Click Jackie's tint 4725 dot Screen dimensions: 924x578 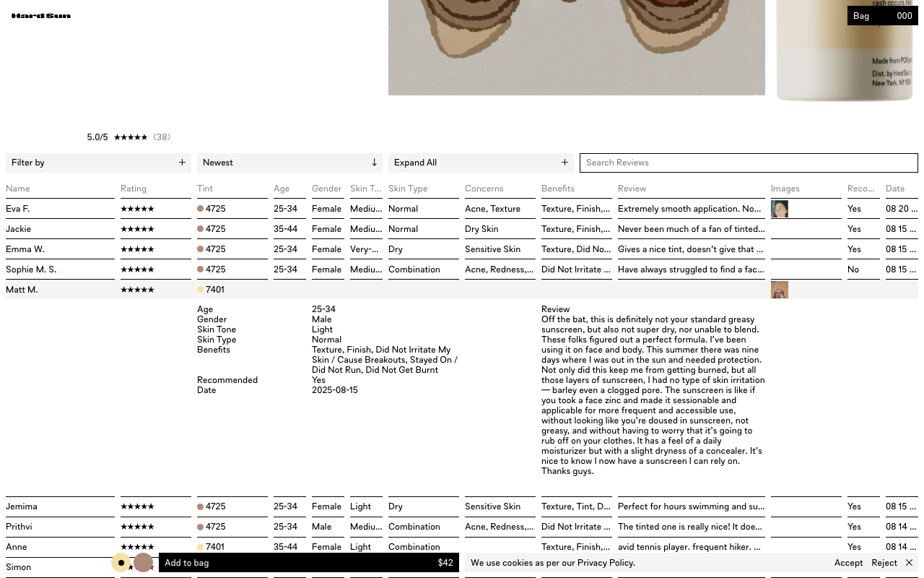click(x=200, y=229)
